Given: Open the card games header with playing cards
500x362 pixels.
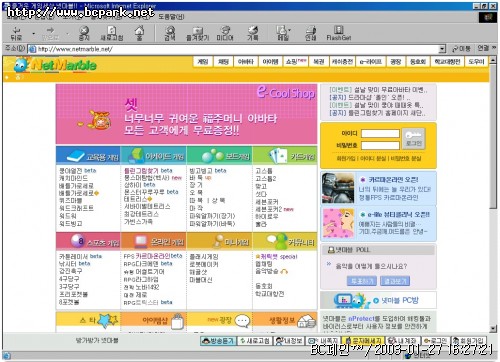Looking at the screenshot, I should coord(285,156).
